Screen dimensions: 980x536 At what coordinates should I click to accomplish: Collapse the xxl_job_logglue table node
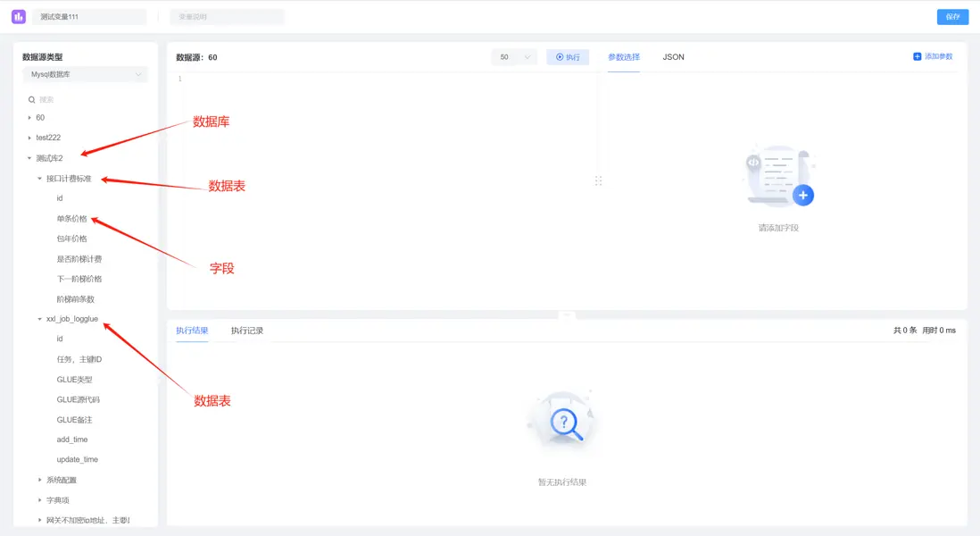[x=39, y=319]
